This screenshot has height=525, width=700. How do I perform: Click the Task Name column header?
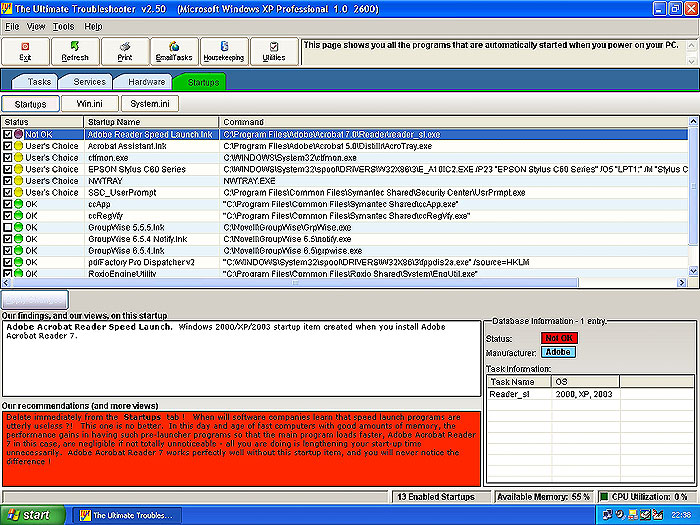pos(520,382)
